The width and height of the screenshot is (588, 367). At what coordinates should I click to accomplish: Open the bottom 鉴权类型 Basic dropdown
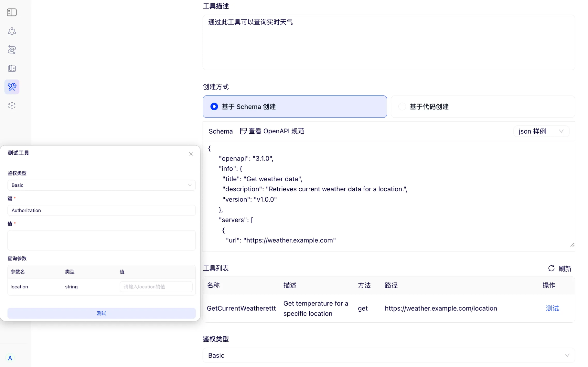click(x=388, y=355)
